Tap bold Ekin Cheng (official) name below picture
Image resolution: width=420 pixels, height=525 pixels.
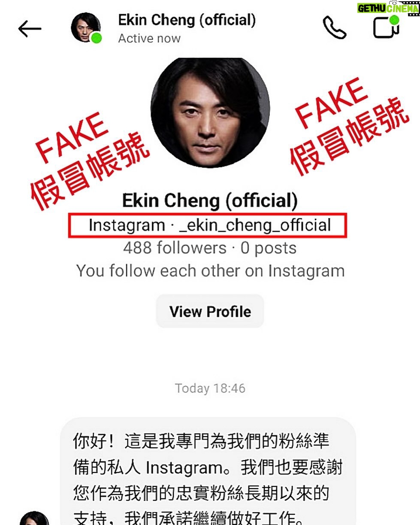[210, 200]
